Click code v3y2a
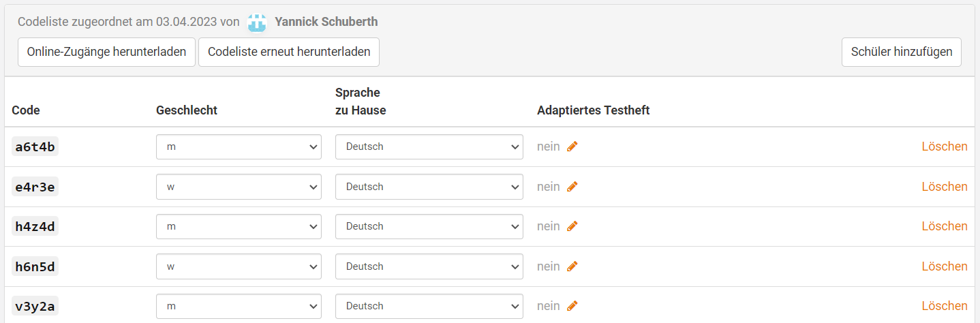This screenshot has height=323, width=980. click(35, 306)
